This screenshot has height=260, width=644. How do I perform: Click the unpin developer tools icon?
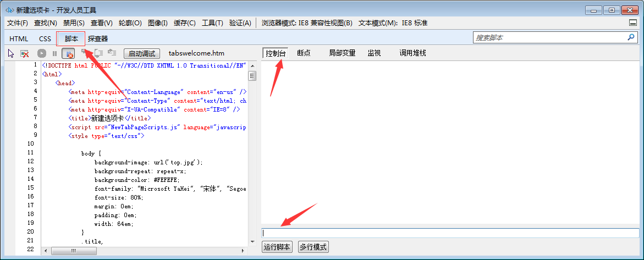632,23
